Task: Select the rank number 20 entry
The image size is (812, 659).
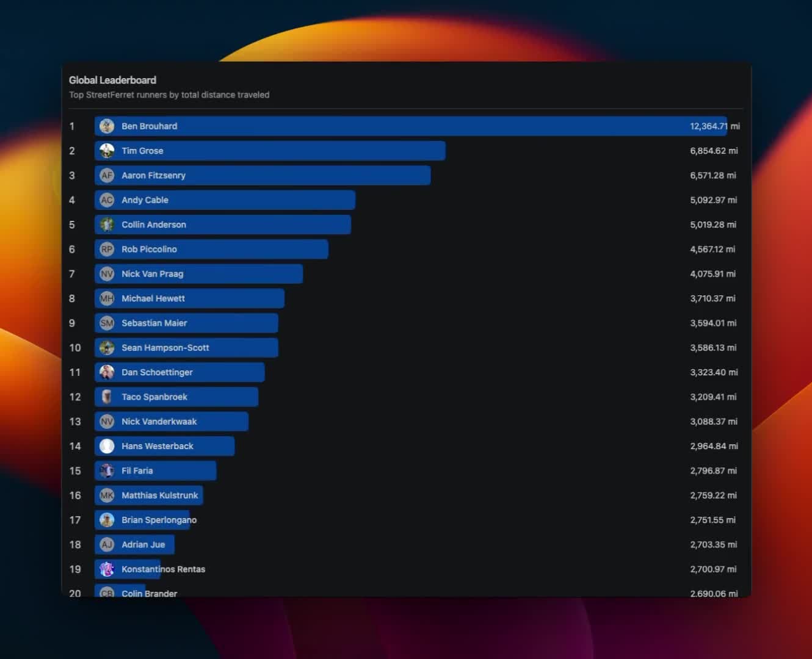Action: tap(74, 593)
